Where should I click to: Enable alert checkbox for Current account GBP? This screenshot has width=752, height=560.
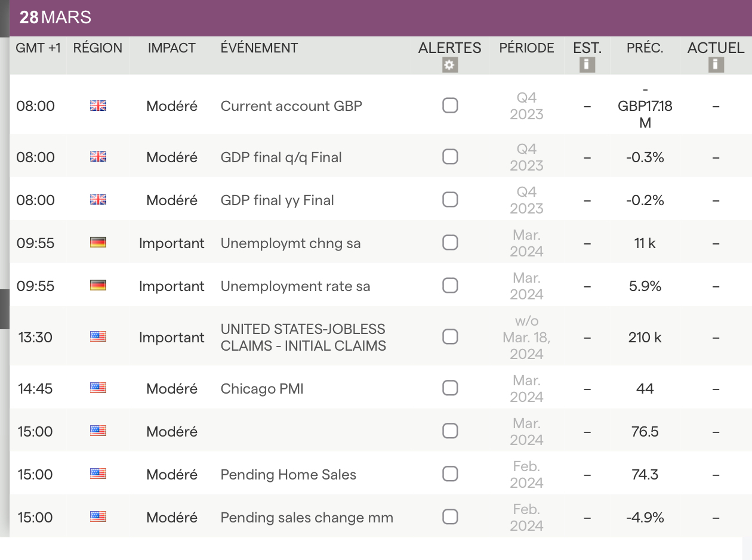point(450,106)
